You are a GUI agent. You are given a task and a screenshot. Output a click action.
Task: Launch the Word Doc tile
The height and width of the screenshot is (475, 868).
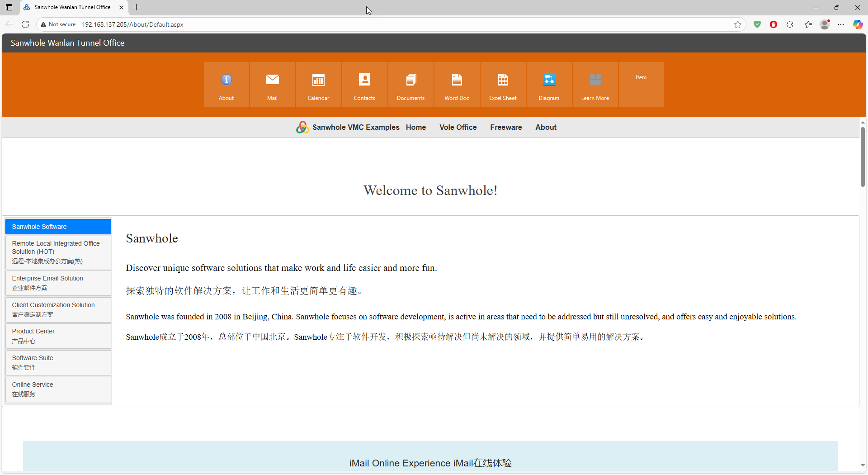click(457, 85)
